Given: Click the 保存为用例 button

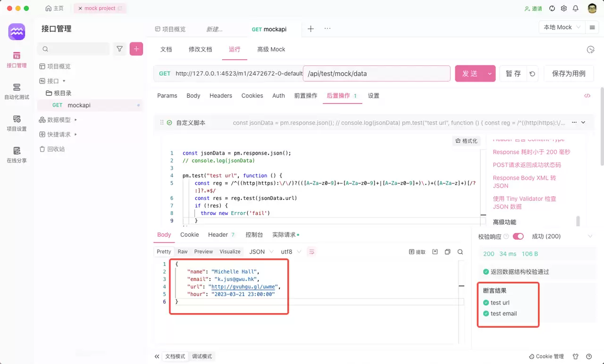Looking at the screenshot, I should tap(569, 74).
